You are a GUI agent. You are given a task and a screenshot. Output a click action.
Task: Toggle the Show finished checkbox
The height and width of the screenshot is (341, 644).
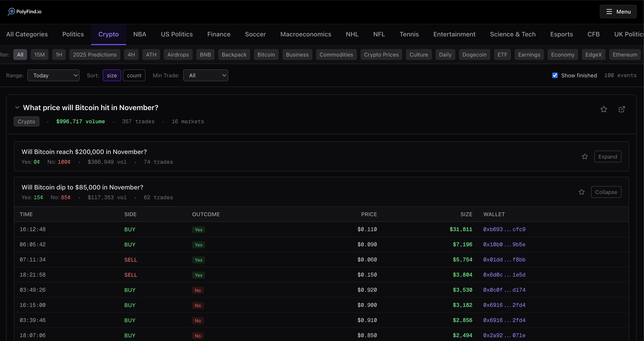(555, 75)
